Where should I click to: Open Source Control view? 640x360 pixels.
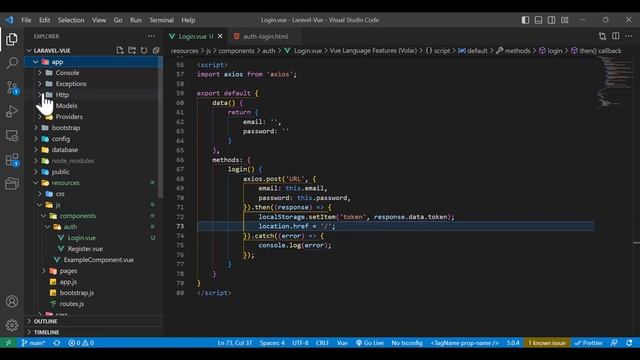click(12, 87)
